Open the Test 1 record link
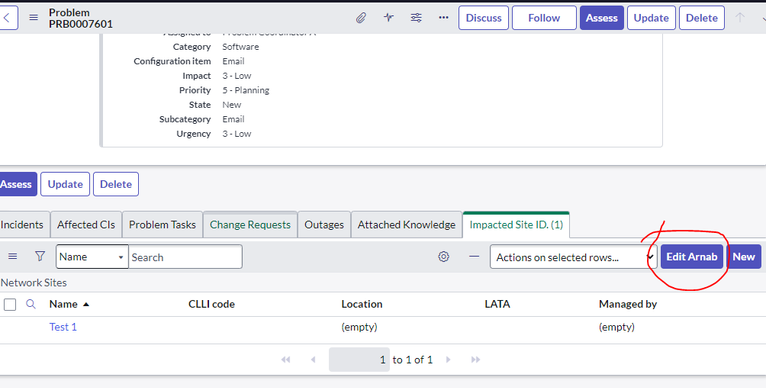766x388 pixels. [x=63, y=327]
